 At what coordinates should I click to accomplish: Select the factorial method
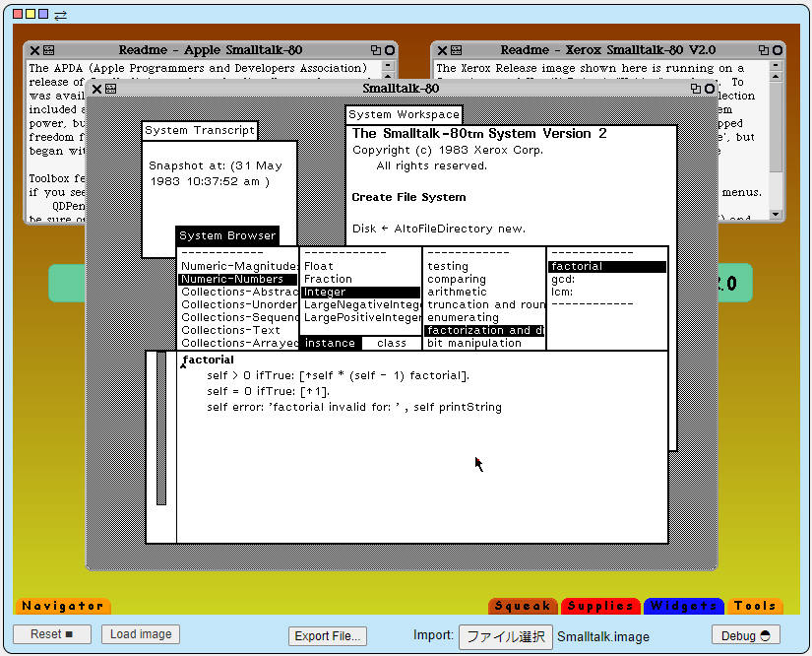[x=607, y=266]
